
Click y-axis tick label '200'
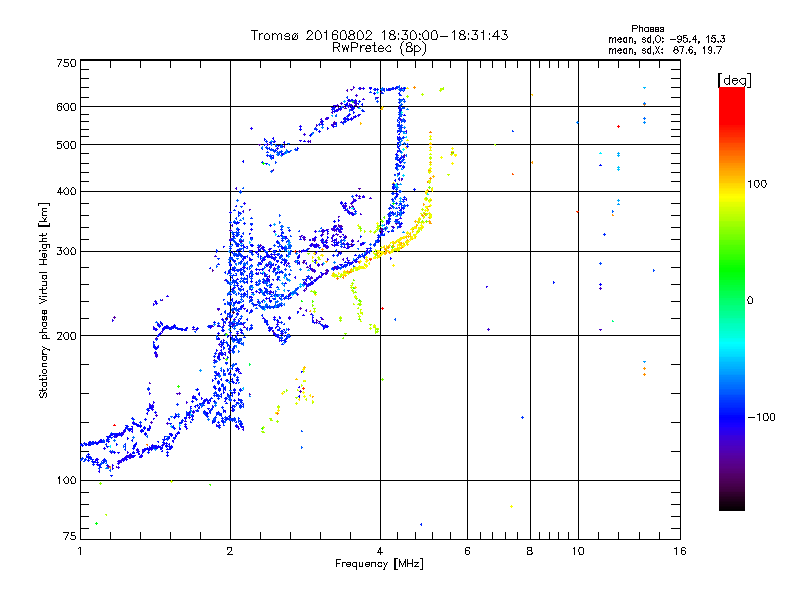(x=66, y=336)
